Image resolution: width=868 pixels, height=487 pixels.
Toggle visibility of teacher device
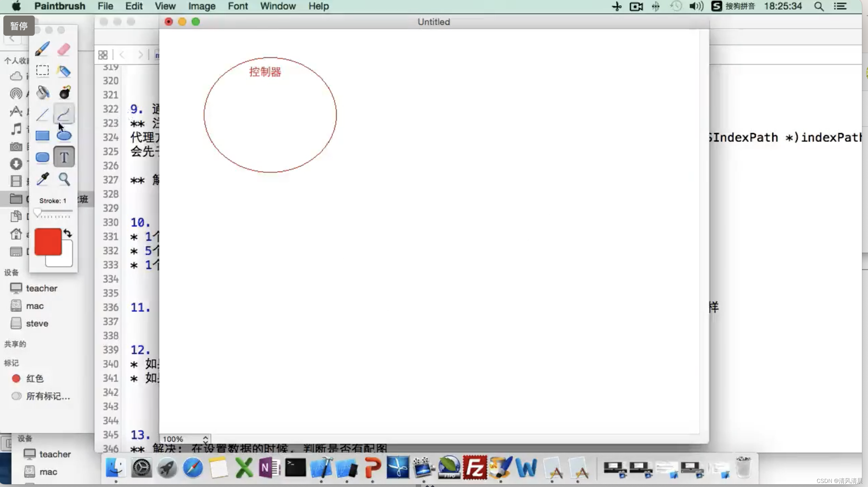pyautogui.click(x=42, y=288)
